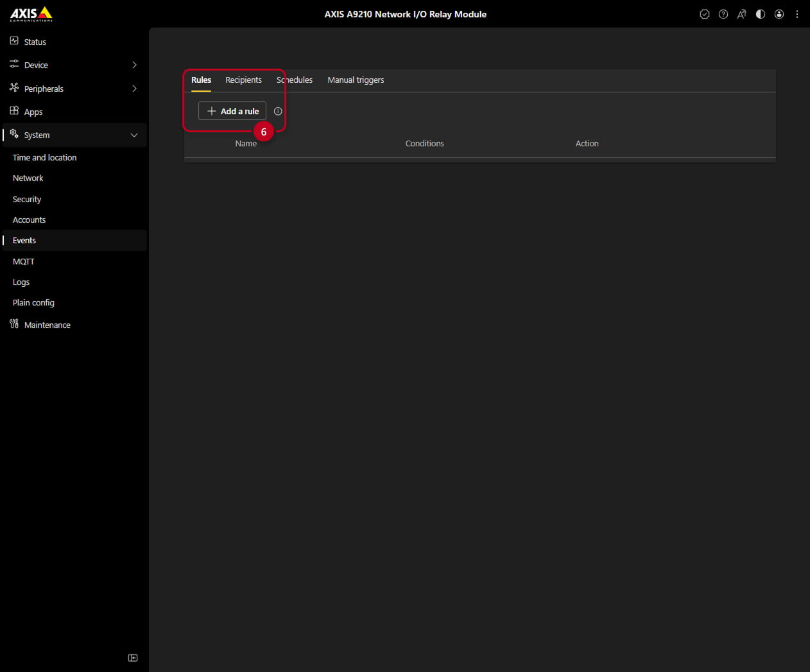Collapse the sidebar using the bottom panel icon
810x672 pixels.
[133, 658]
